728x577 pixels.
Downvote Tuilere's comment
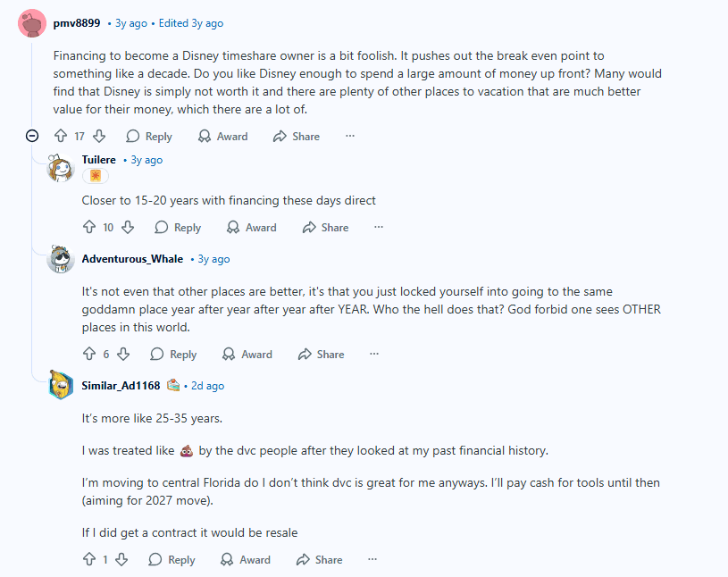point(128,228)
